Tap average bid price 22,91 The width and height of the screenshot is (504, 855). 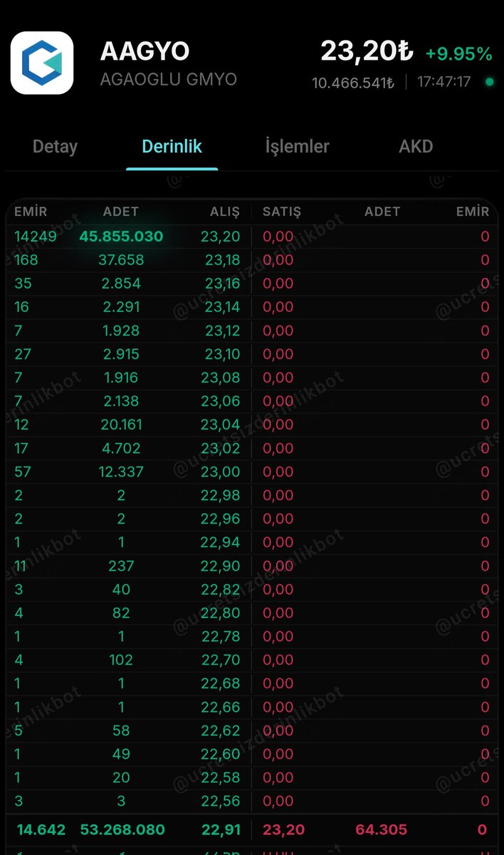coord(223,829)
